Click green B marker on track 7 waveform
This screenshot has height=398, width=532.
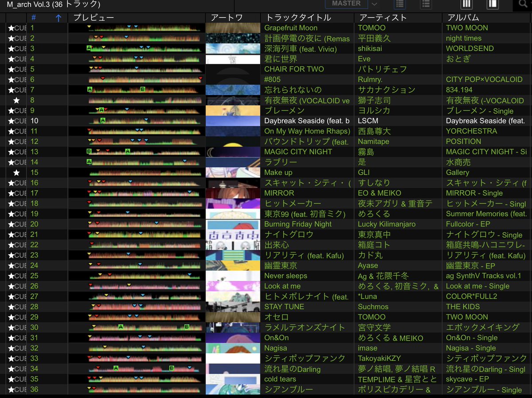click(x=142, y=89)
